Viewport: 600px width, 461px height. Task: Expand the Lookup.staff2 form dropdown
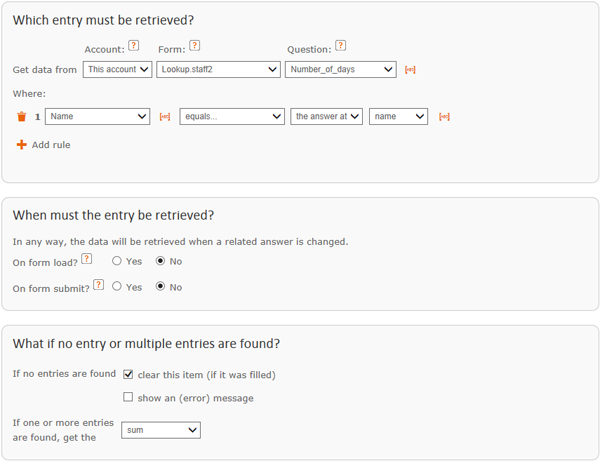pyautogui.click(x=218, y=70)
